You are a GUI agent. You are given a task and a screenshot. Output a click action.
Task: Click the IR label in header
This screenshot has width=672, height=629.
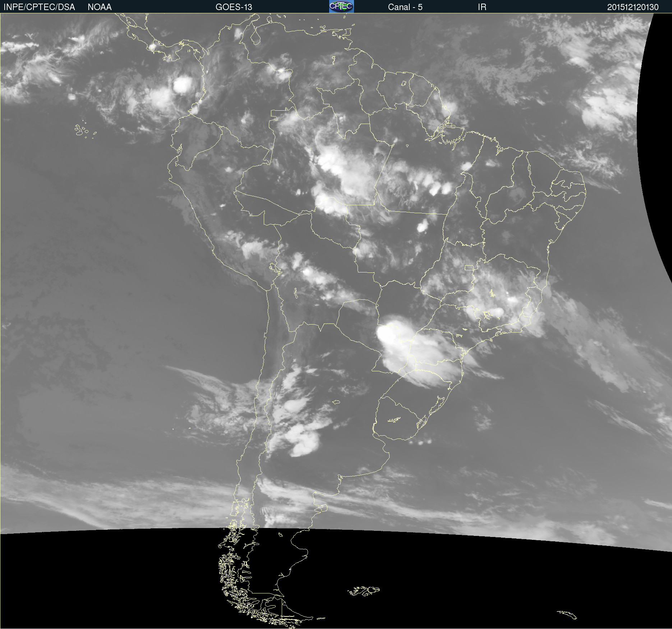click(482, 7)
